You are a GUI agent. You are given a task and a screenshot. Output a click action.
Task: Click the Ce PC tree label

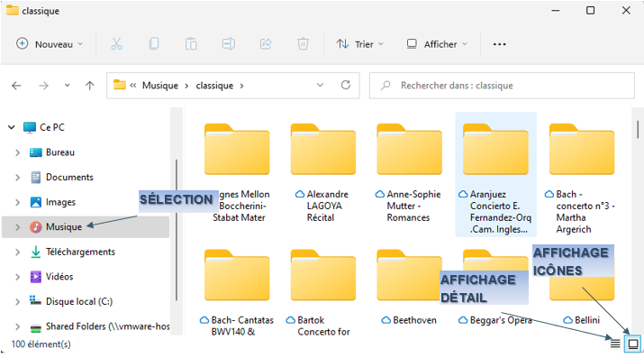pyautogui.click(x=52, y=127)
